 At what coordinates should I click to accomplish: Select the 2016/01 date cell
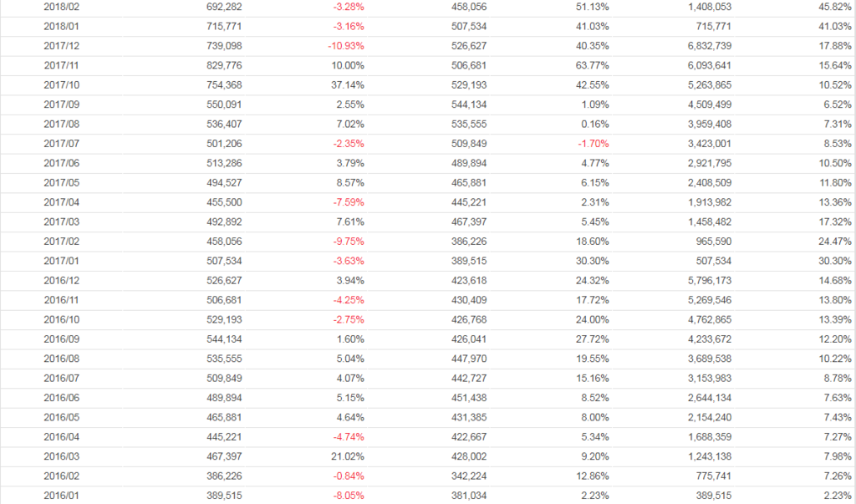pos(61,496)
